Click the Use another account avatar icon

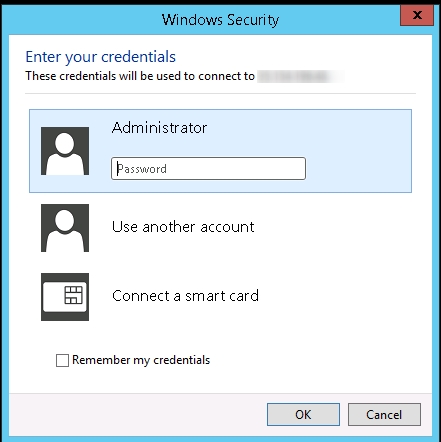(x=65, y=228)
